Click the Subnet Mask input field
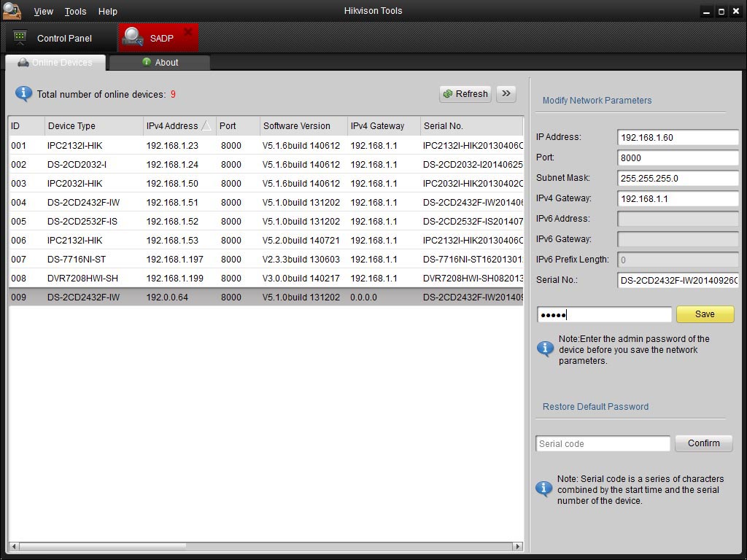 678,179
